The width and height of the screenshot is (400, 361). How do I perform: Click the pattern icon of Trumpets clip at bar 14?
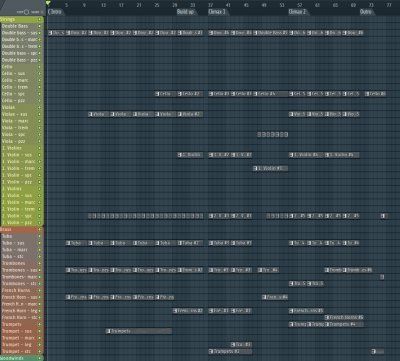pos(108,331)
